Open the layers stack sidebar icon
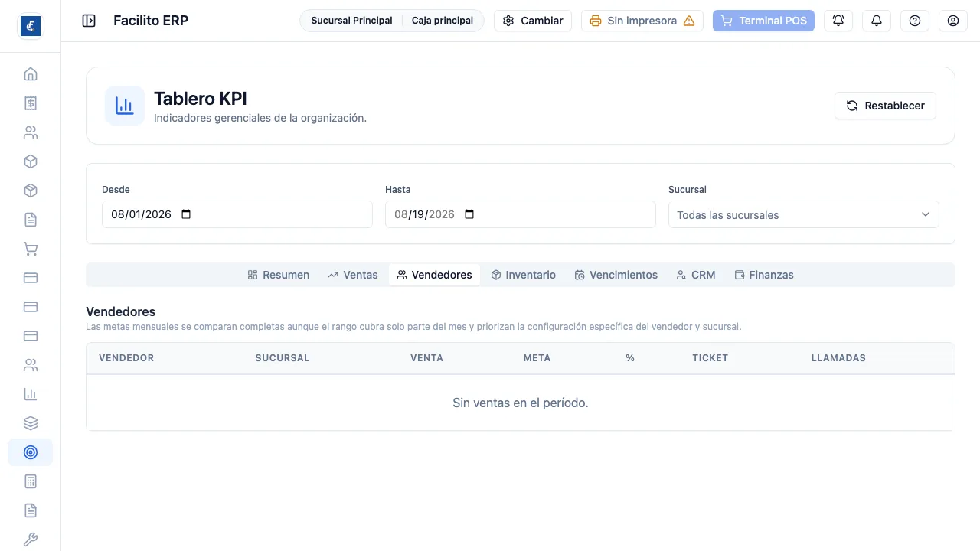 [31, 423]
